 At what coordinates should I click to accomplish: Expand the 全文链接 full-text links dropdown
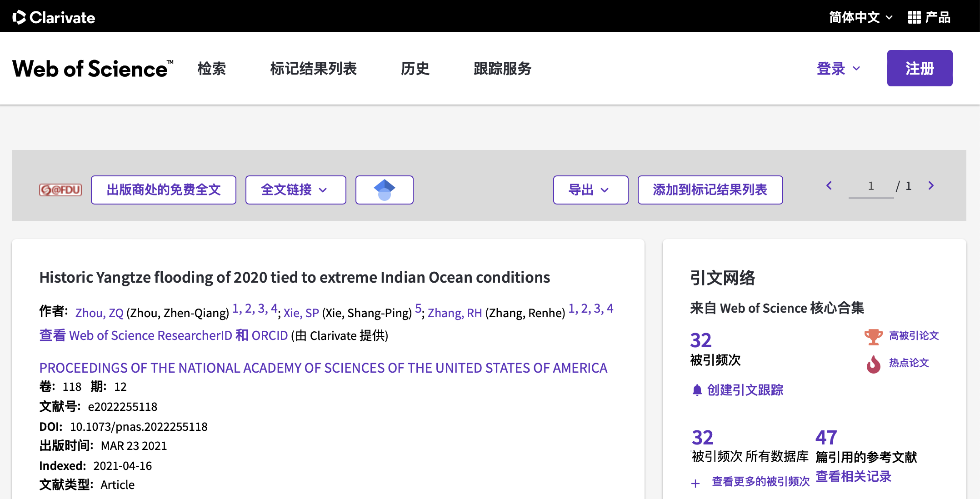[x=295, y=190]
